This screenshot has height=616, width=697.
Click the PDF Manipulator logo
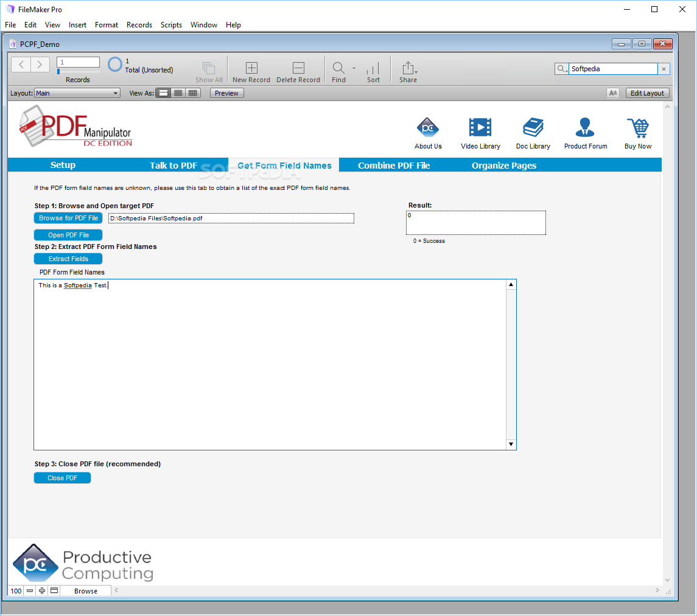pos(75,126)
